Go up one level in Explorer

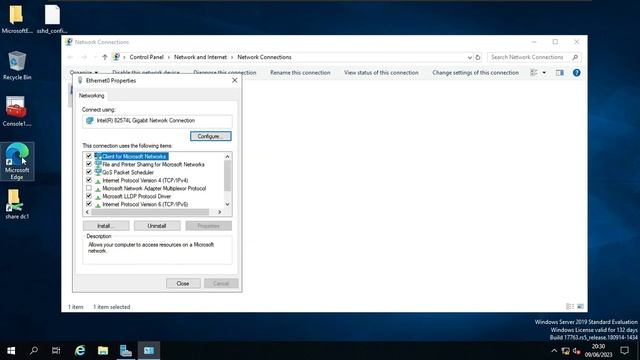pyautogui.click(x=105, y=57)
